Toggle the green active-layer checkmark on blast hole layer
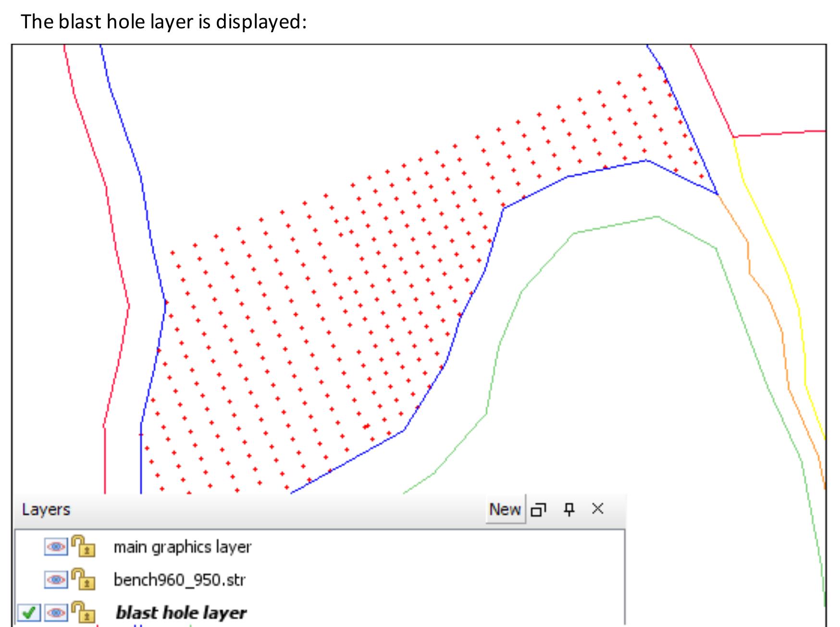 pyautogui.click(x=29, y=613)
